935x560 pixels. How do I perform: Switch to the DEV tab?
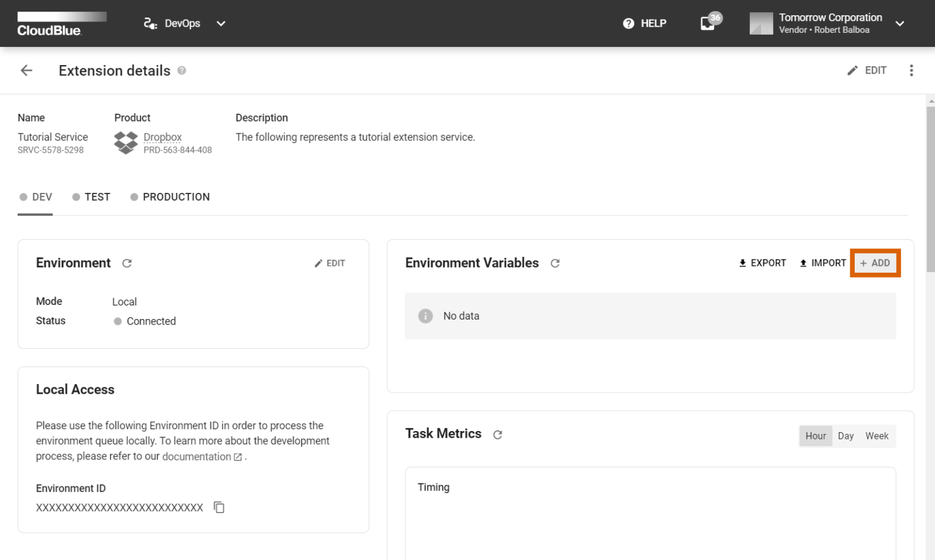pos(35,197)
